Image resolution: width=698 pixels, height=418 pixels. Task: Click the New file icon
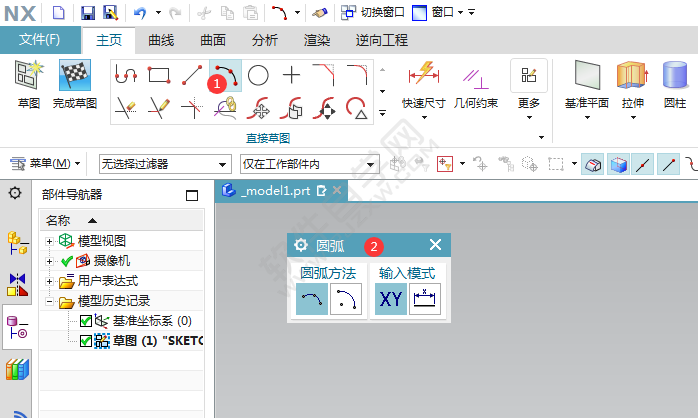pos(58,12)
